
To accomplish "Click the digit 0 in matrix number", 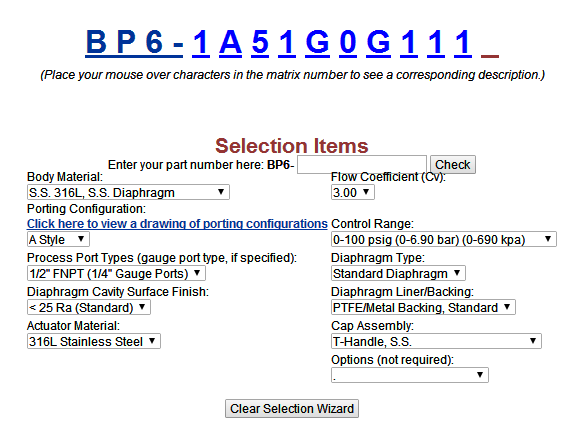I will [x=348, y=42].
